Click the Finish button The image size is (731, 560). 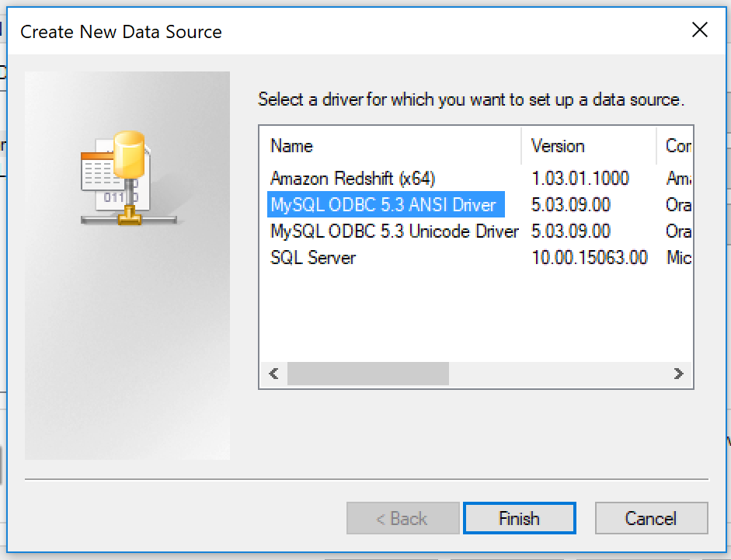(x=520, y=518)
